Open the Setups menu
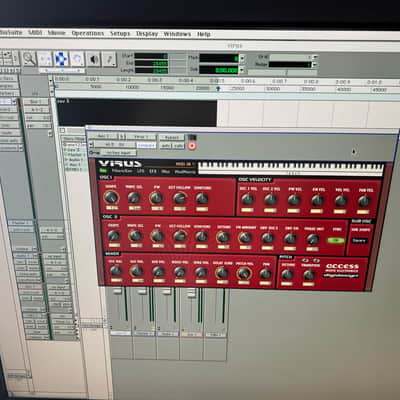 pos(120,34)
